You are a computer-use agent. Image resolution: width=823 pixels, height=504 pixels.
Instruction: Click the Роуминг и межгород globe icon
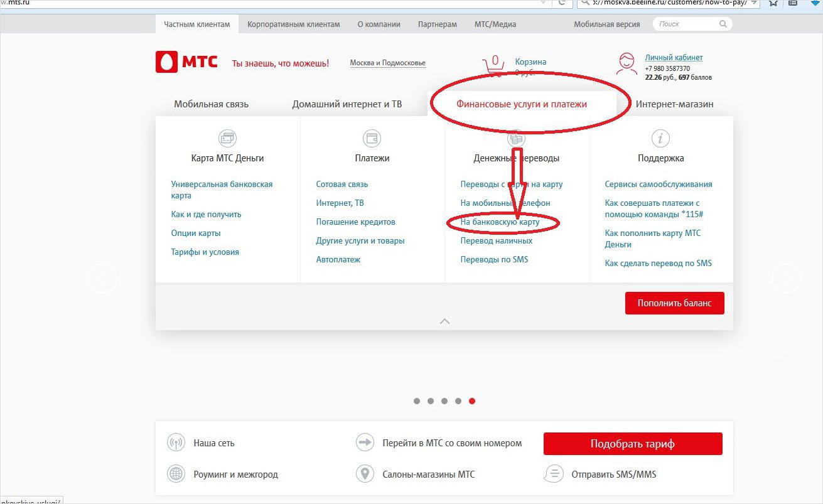click(176, 474)
